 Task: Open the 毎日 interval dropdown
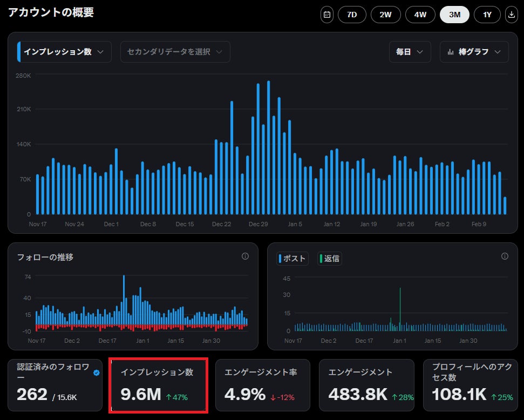410,52
